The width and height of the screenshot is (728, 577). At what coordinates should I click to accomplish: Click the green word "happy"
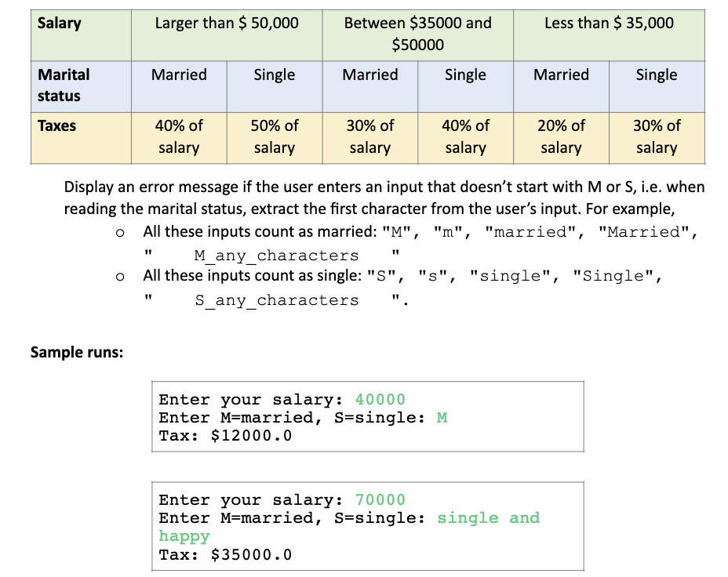point(184,537)
